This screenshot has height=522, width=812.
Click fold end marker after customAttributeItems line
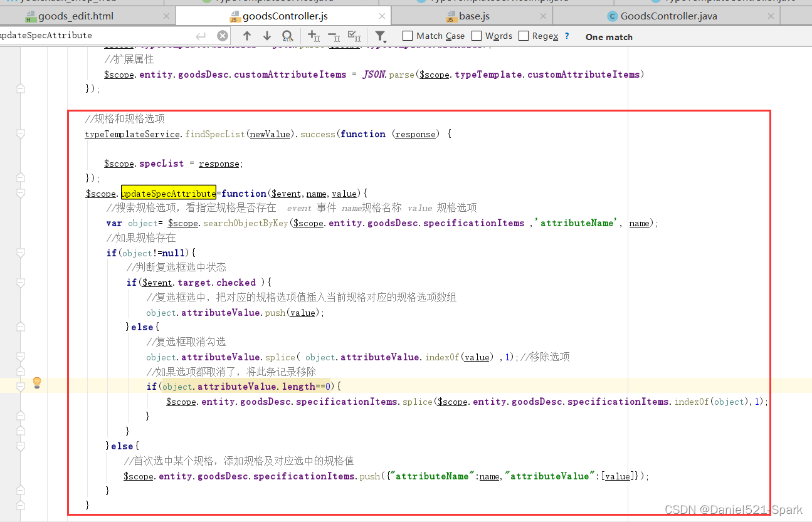pos(21,89)
